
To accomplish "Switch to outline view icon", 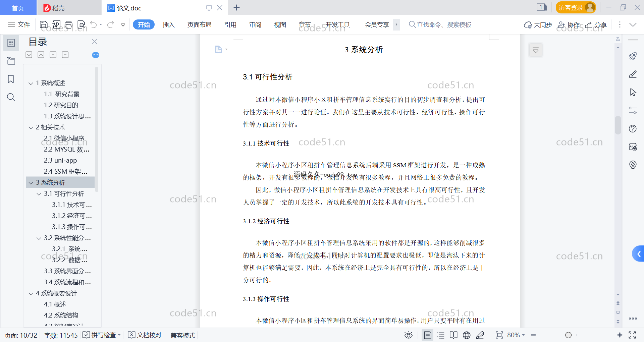I will tap(441, 335).
